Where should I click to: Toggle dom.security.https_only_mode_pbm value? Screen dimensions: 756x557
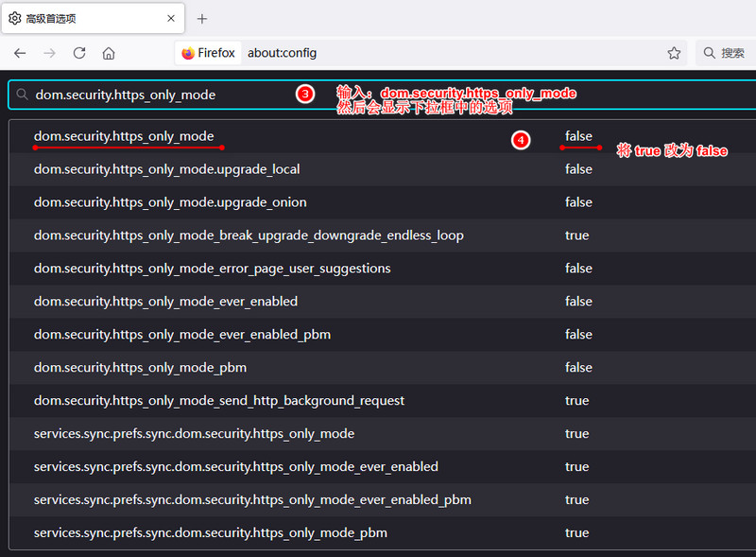click(576, 367)
